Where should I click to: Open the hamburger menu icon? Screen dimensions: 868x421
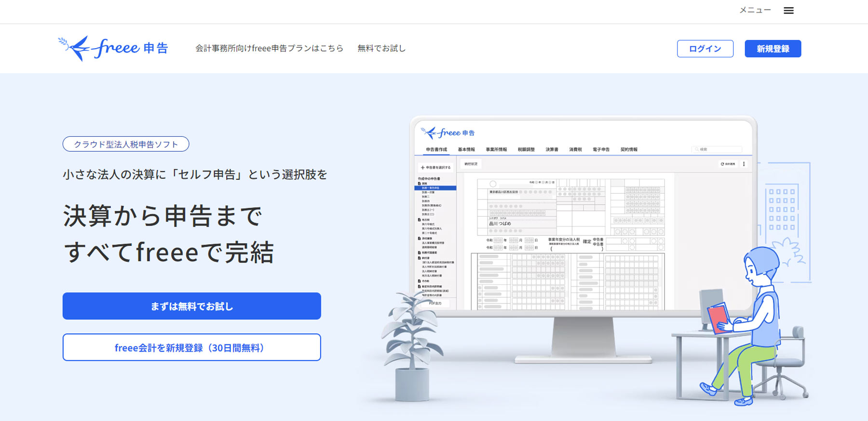pyautogui.click(x=788, y=11)
